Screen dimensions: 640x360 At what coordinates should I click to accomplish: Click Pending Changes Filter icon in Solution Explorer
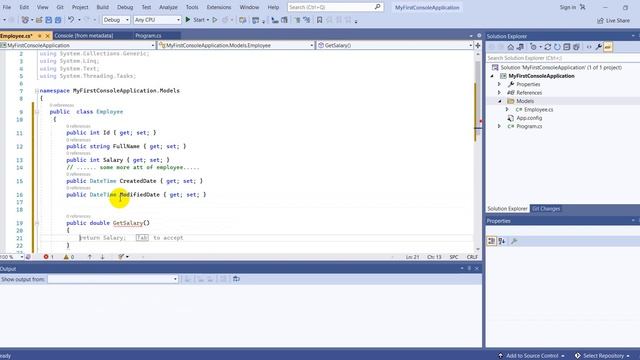pyautogui.click(x=533, y=47)
